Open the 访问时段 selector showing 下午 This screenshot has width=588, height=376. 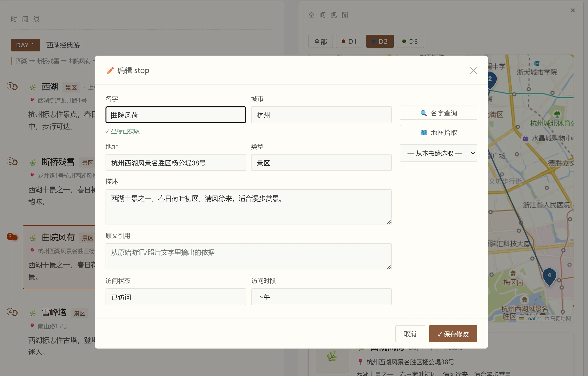(x=321, y=297)
